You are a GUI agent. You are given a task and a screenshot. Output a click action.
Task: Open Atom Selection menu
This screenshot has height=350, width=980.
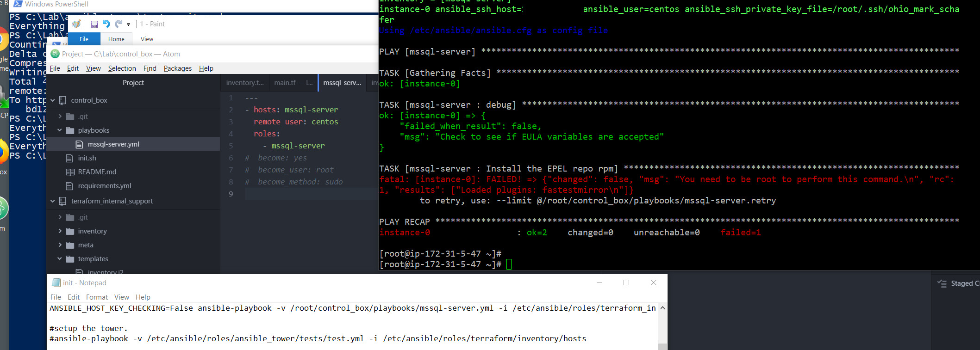click(122, 68)
